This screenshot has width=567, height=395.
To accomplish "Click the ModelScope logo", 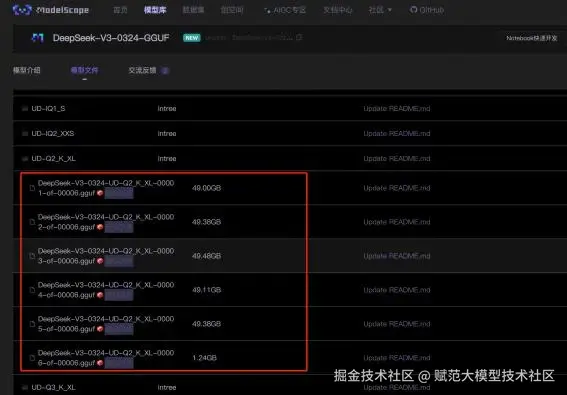I will point(51,10).
